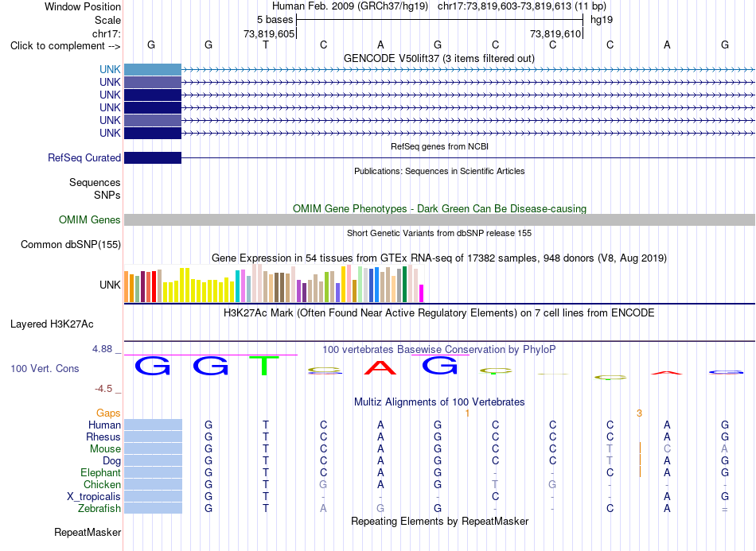Click the PhyloP lower scale value "-4.5"

point(103,388)
